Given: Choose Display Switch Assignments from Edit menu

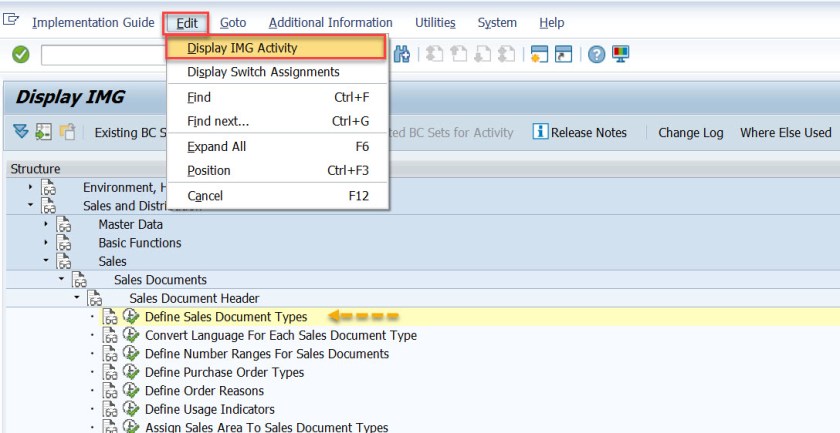Looking at the screenshot, I should [263, 72].
